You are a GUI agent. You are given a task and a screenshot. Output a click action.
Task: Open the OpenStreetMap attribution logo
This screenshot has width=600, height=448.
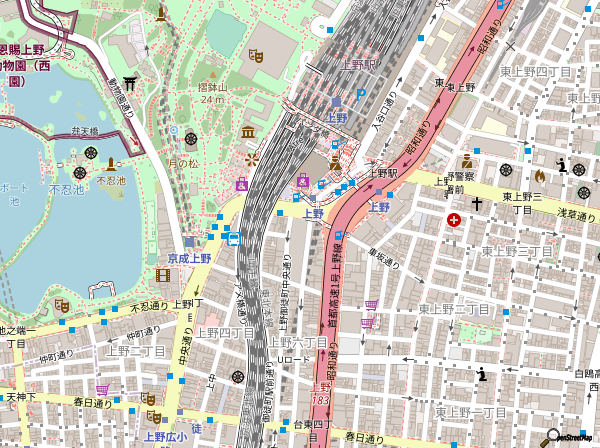pos(568,437)
